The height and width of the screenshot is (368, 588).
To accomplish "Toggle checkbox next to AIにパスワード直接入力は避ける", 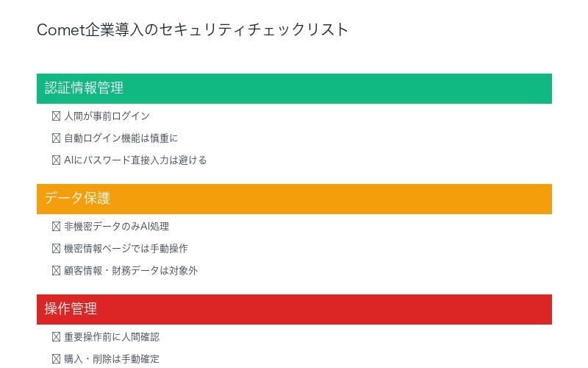I will tap(57, 160).
